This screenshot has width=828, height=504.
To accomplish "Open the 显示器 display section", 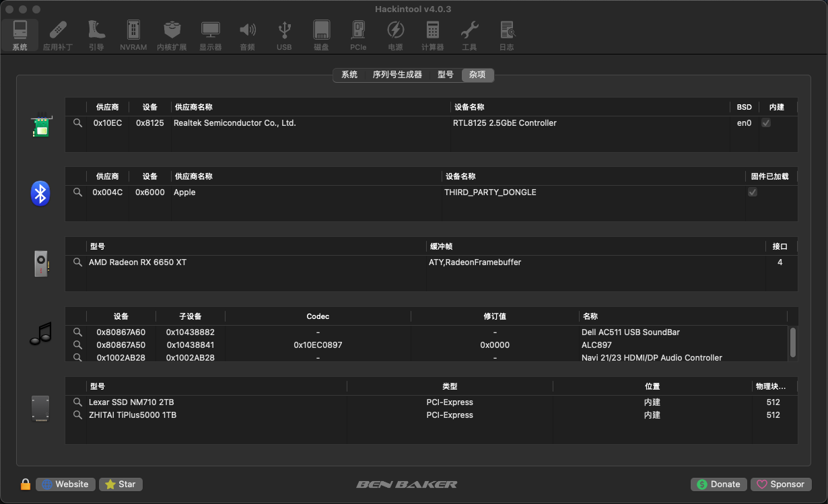I will [x=210, y=35].
